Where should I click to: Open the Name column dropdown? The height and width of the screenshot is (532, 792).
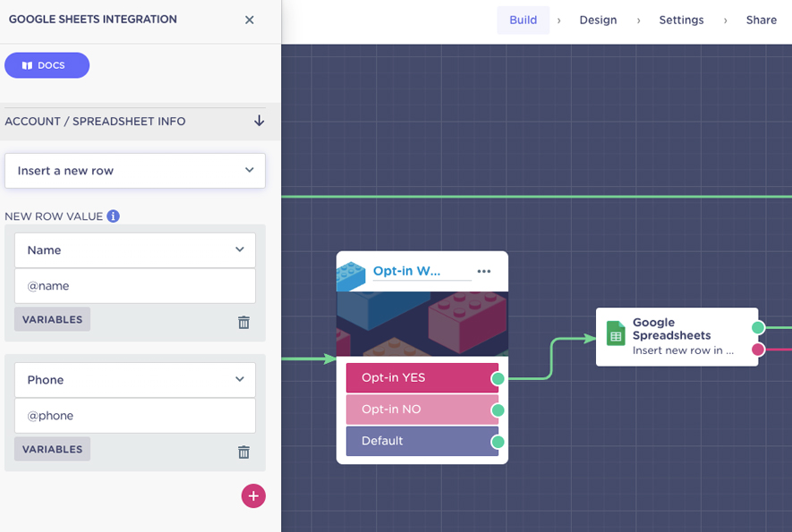click(135, 249)
